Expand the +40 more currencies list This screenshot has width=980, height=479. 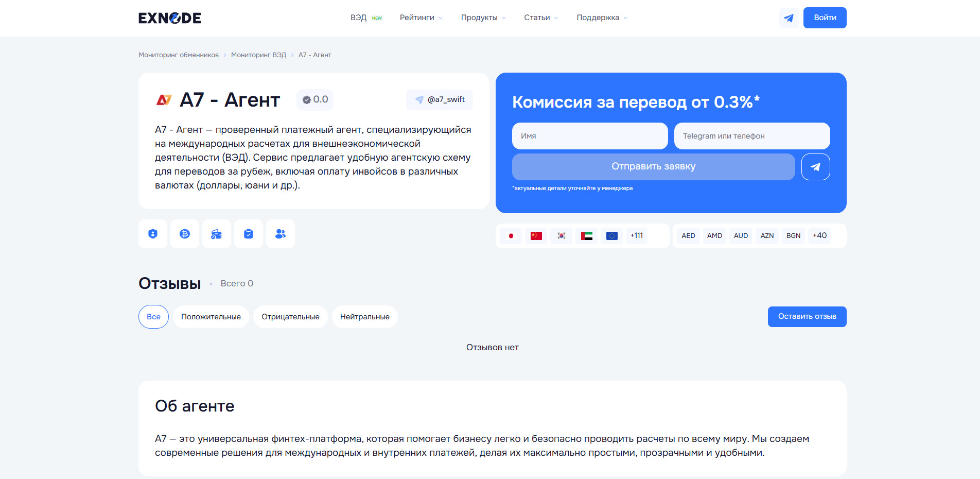point(820,236)
